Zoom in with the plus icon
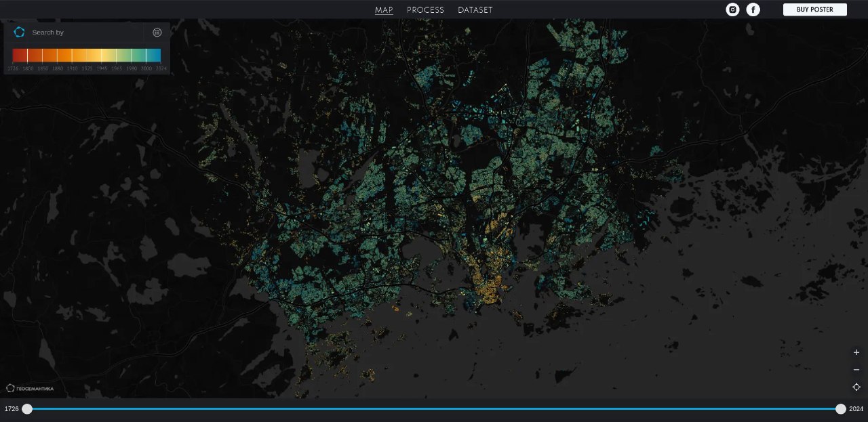 pos(856,352)
